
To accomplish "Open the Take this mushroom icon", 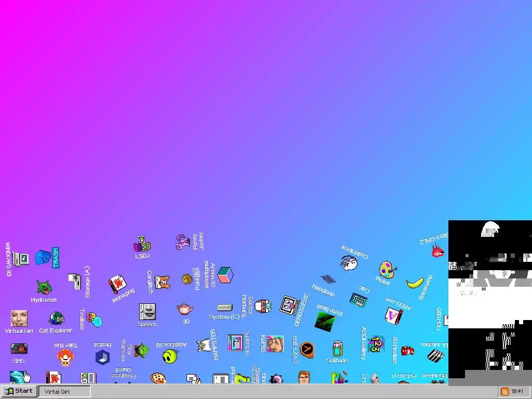I will coord(65,357).
